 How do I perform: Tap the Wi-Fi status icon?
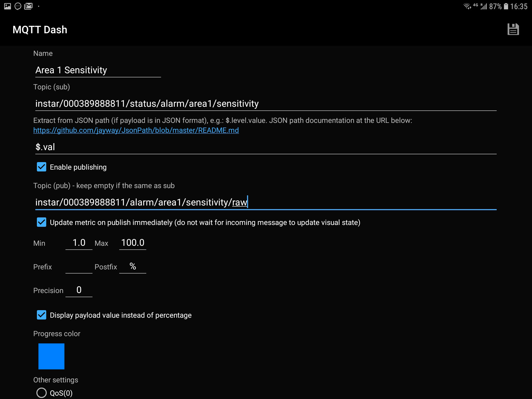(x=467, y=6)
